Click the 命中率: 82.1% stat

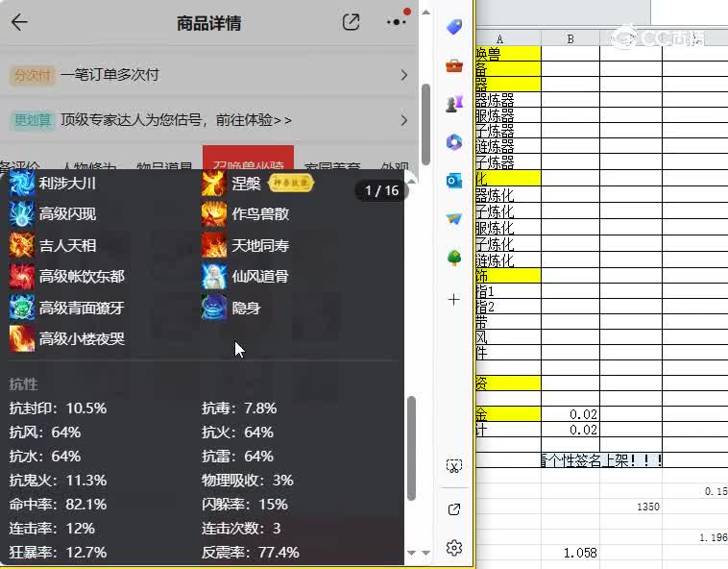58,504
